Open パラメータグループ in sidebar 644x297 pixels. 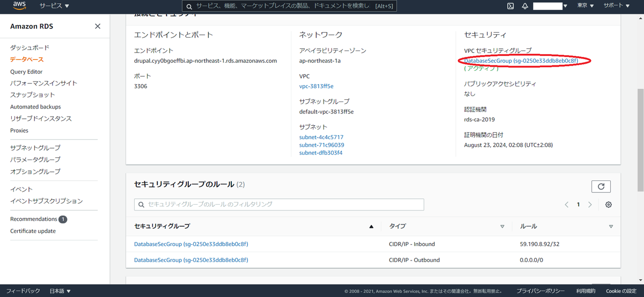point(35,160)
